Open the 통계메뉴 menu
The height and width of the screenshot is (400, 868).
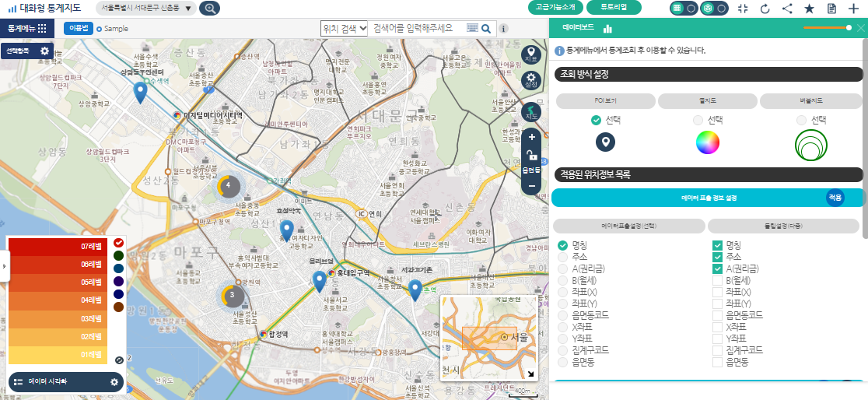pos(26,28)
